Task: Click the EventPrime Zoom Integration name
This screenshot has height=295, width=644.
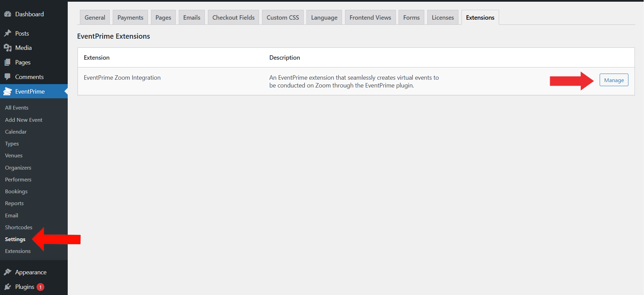Action: point(122,78)
